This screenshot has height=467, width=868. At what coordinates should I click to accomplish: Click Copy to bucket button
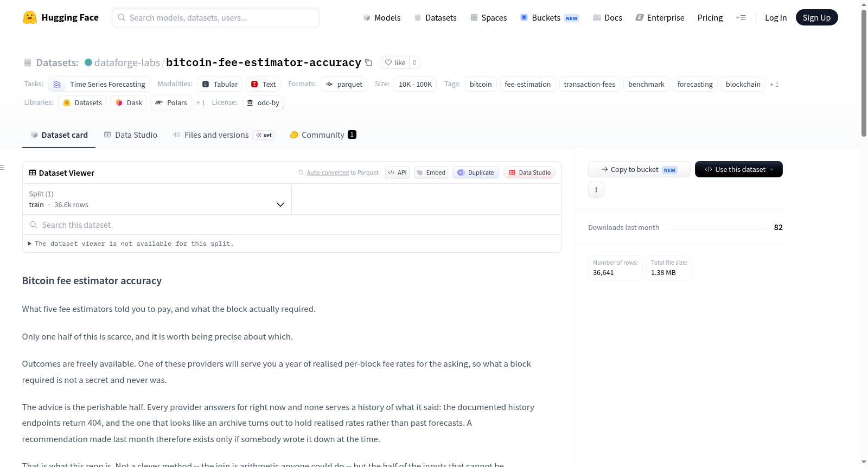tap(639, 169)
